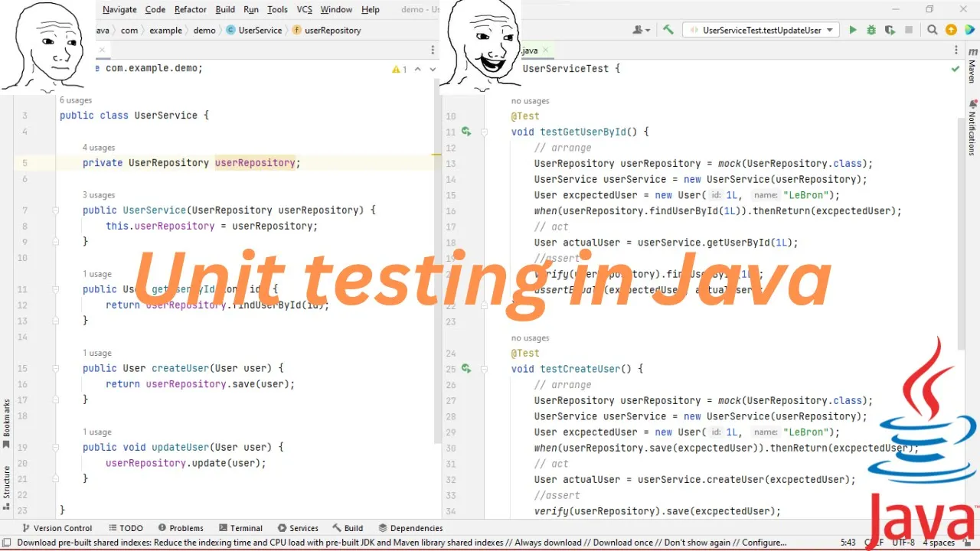
Task: Go to next highlighted error arrow
Action: point(433,69)
